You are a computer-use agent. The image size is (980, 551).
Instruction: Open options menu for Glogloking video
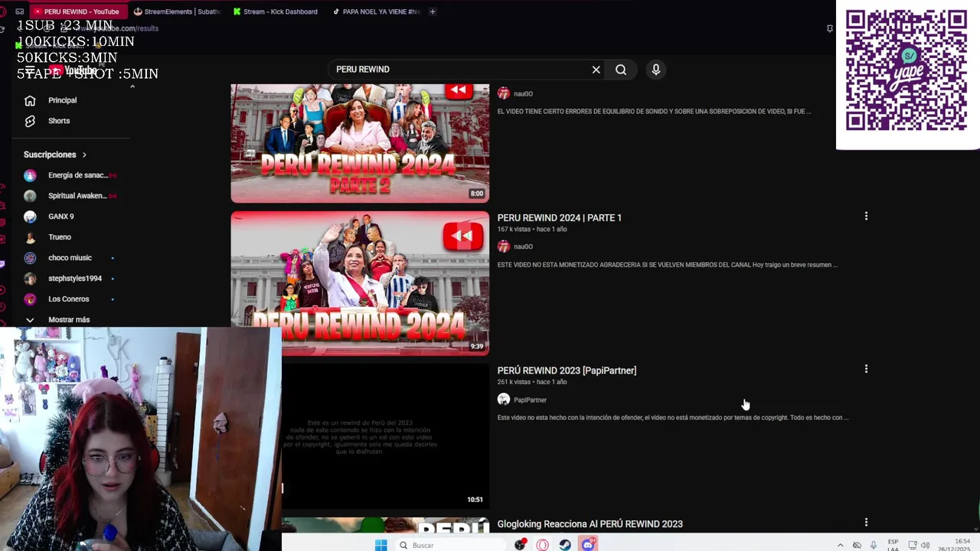[x=866, y=523]
